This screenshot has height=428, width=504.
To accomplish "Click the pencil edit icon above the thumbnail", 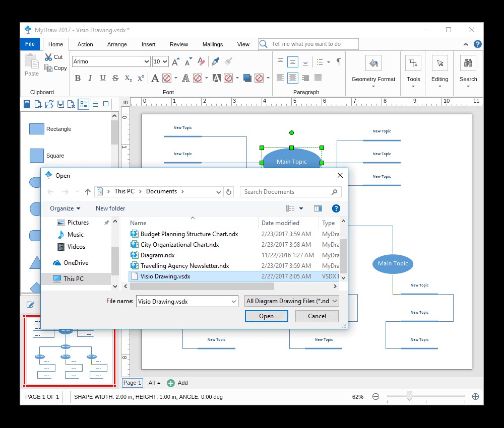I will click(30, 305).
